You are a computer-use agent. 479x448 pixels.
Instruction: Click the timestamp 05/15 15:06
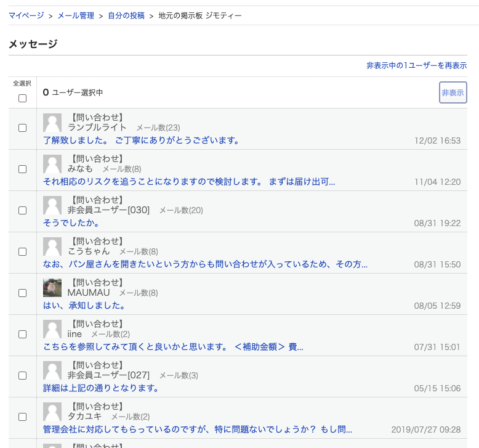[437, 388]
